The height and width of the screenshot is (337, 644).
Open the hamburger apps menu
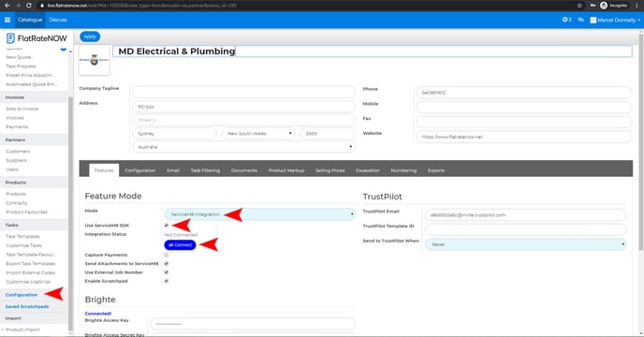coord(7,20)
